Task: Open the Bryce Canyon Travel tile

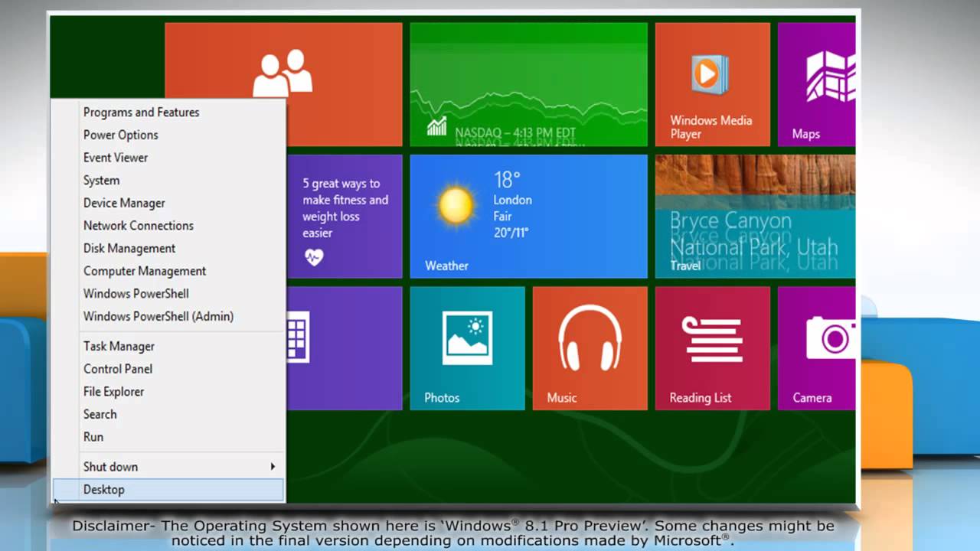Action: [x=755, y=217]
